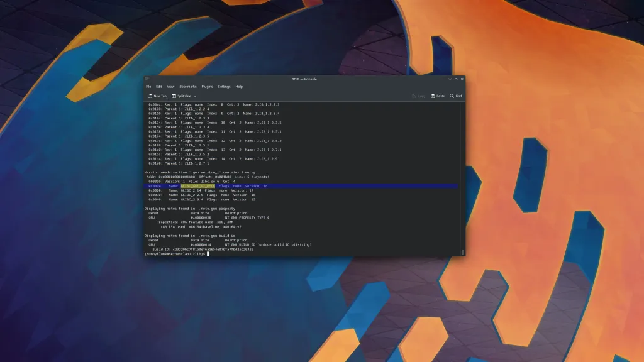
Task: Click the x86-64-baseline ISA used line
Action: click(x=201, y=226)
